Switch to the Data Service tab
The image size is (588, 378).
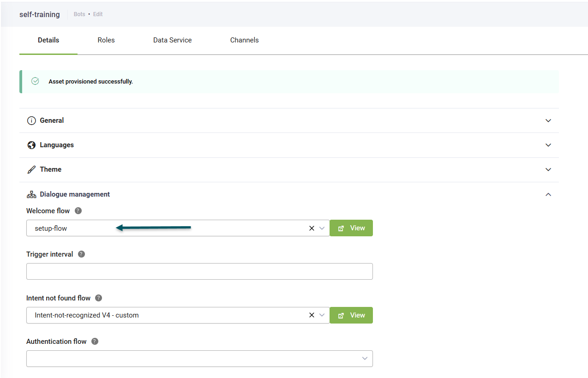pos(173,40)
